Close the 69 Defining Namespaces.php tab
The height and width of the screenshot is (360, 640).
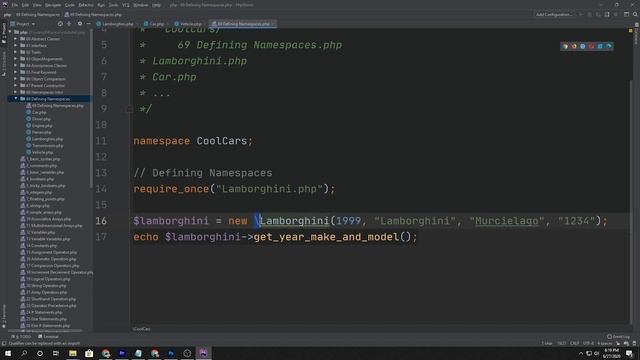click(x=273, y=24)
